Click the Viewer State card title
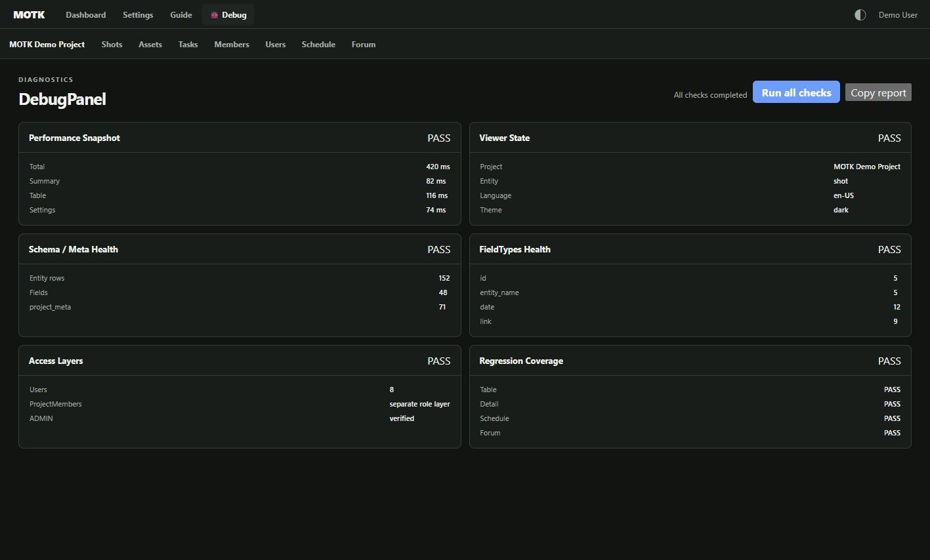 coord(504,138)
